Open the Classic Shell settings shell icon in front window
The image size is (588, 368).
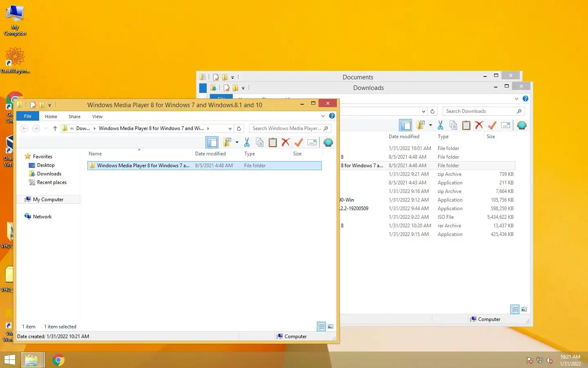pos(328,142)
